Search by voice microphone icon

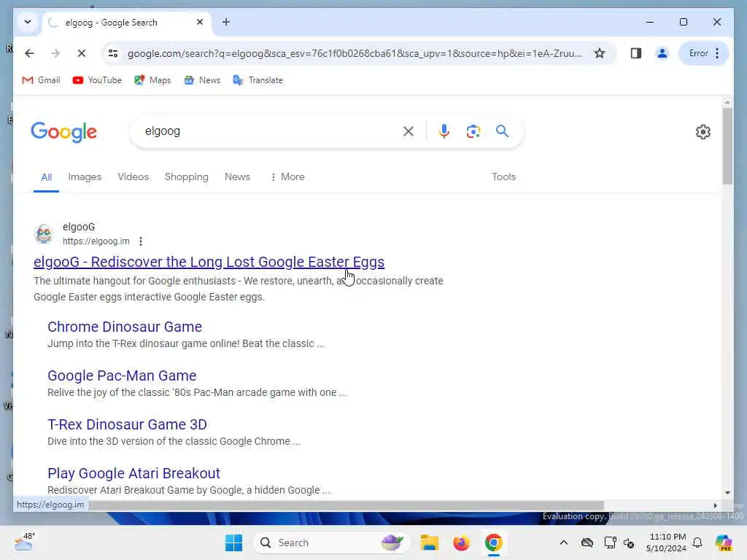coord(444,131)
